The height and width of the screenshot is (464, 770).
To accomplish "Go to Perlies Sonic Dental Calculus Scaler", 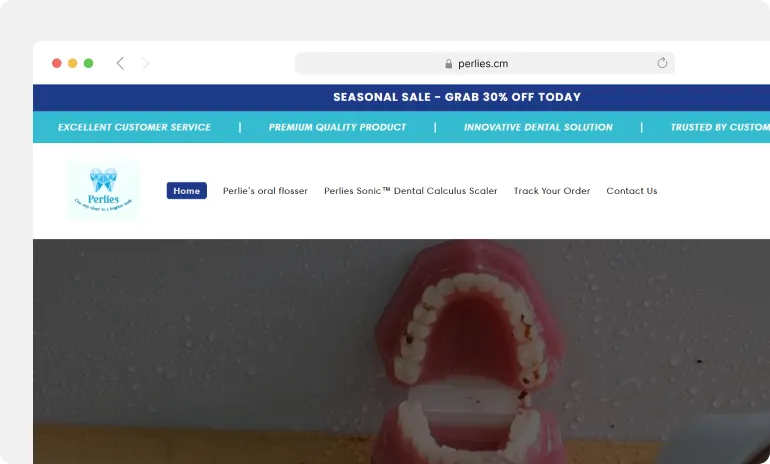I will pos(411,191).
